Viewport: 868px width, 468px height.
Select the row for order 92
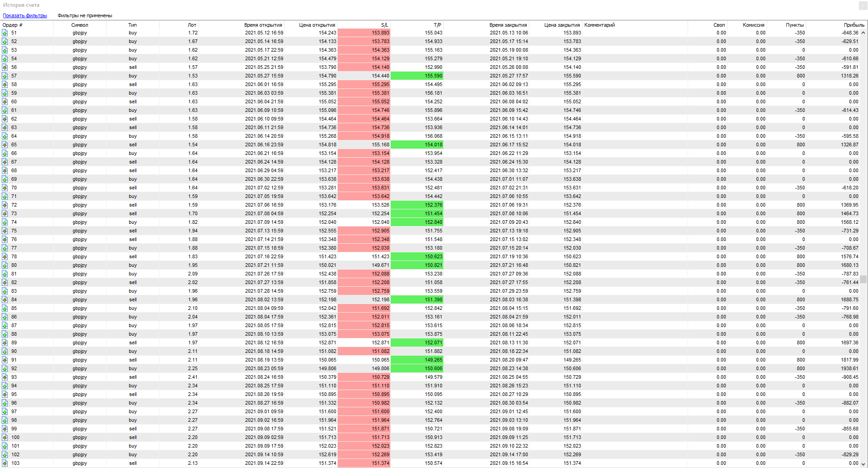click(317, 368)
